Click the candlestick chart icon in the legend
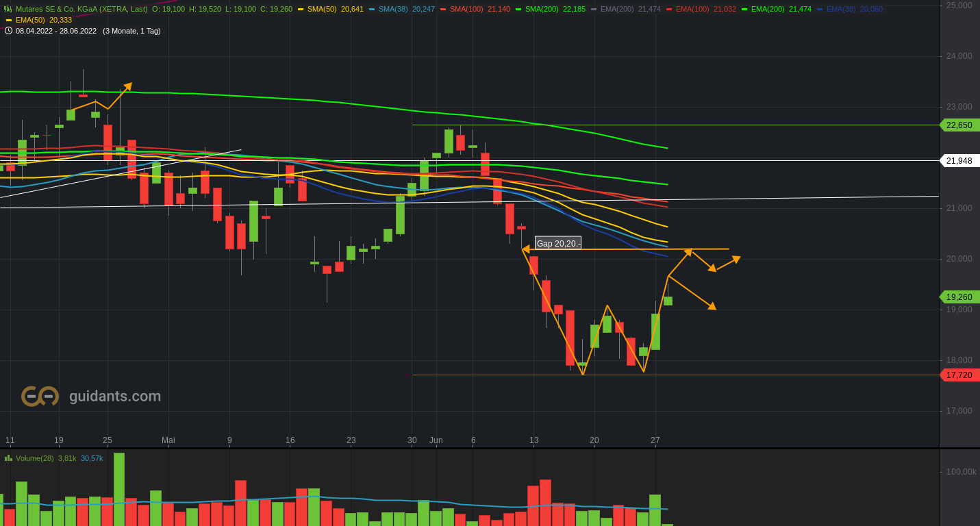 click(x=8, y=9)
